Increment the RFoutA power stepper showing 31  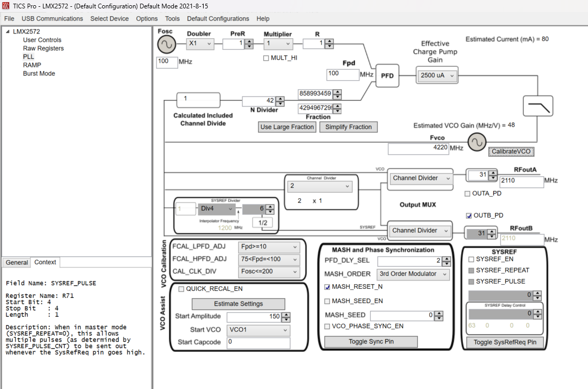point(493,173)
